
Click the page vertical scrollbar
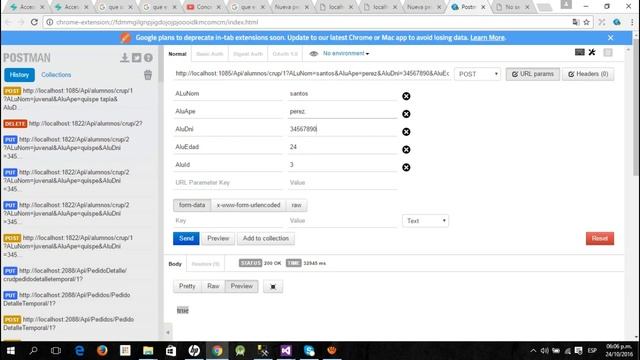(x=636, y=108)
